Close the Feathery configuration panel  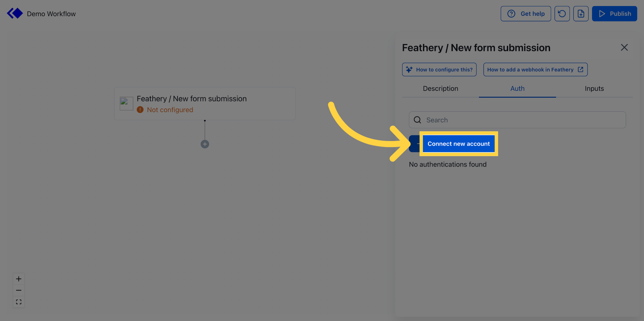click(x=624, y=47)
